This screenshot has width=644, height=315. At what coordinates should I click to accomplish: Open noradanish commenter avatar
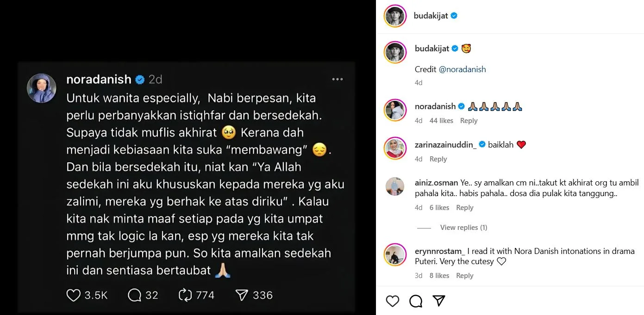coord(395,110)
